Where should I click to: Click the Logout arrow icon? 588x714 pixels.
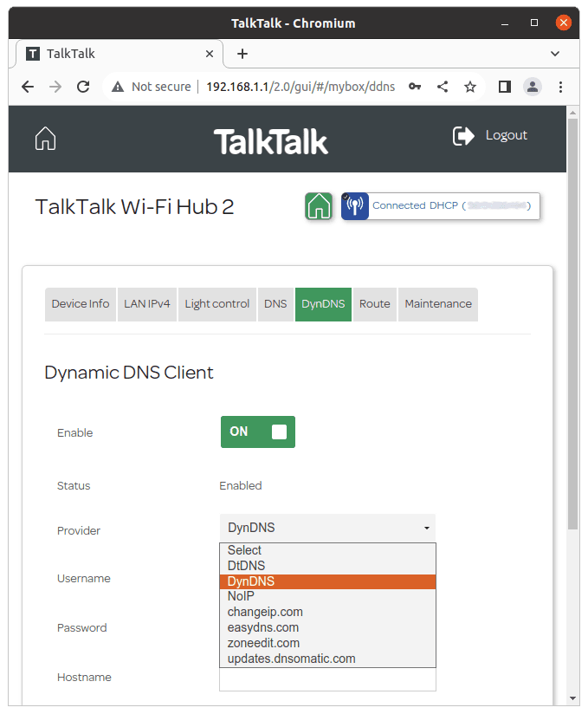[x=463, y=136]
